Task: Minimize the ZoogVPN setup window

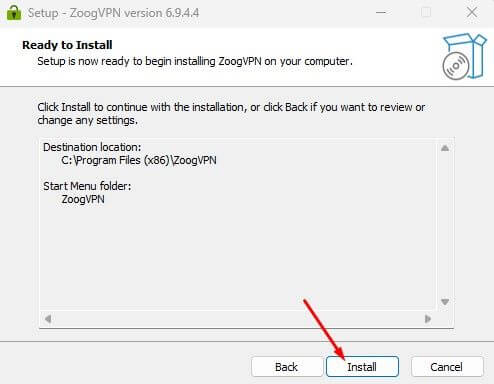Action: tap(381, 13)
